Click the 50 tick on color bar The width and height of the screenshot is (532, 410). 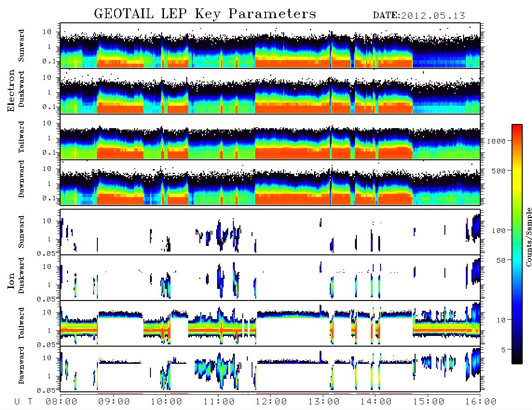[x=500, y=260]
